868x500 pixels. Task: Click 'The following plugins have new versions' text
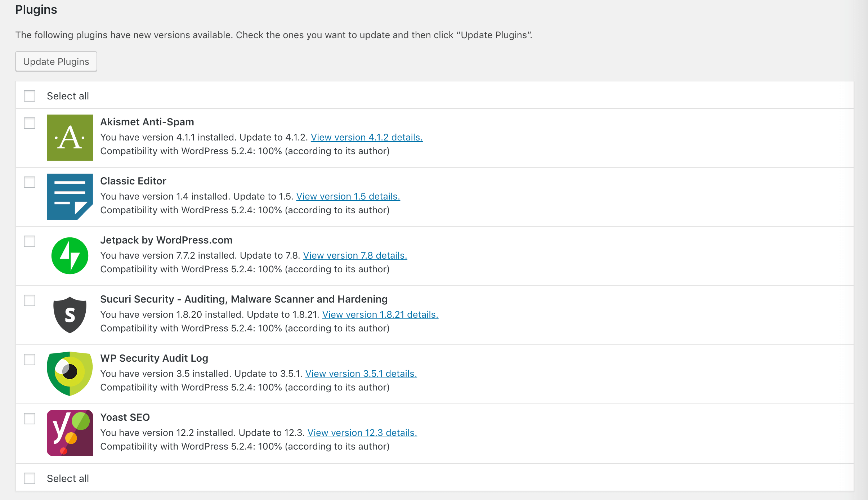point(274,35)
